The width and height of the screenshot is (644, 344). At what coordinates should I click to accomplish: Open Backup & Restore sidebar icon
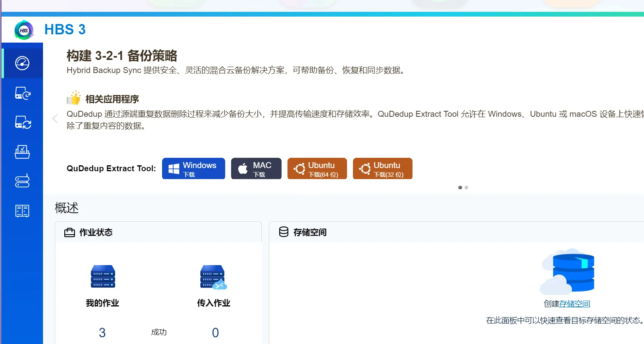click(x=22, y=93)
